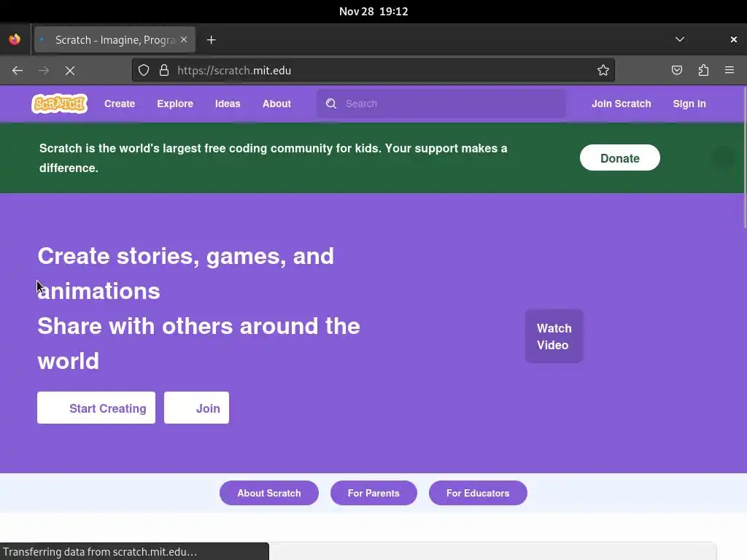Screen dimensions: 747x560
Task: Open Firefox hamburger menu
Action: point(729,70)
